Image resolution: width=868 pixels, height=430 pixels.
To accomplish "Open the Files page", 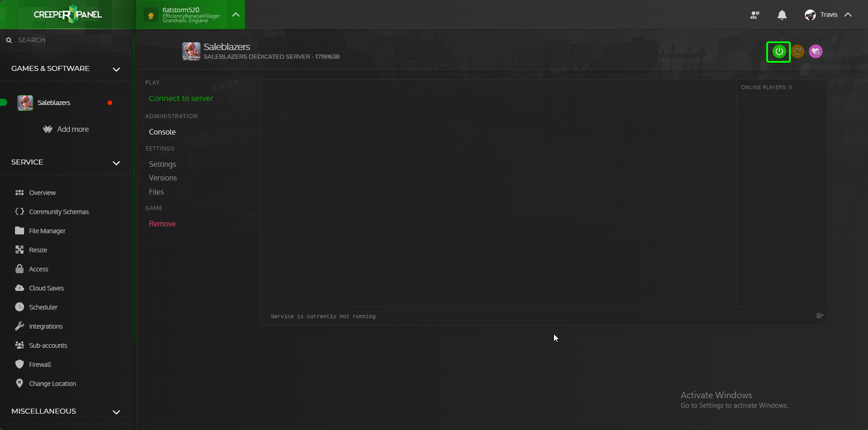I will 156,192.
